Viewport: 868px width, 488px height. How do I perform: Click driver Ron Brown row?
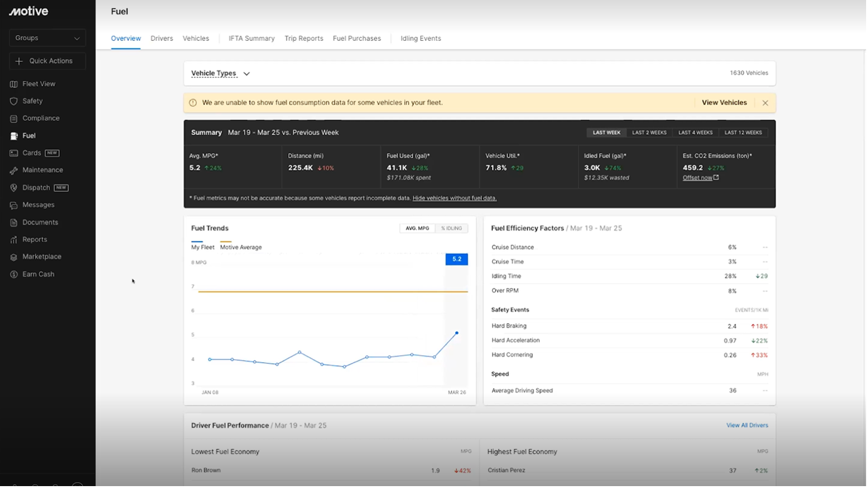click(x=331, y=471)
